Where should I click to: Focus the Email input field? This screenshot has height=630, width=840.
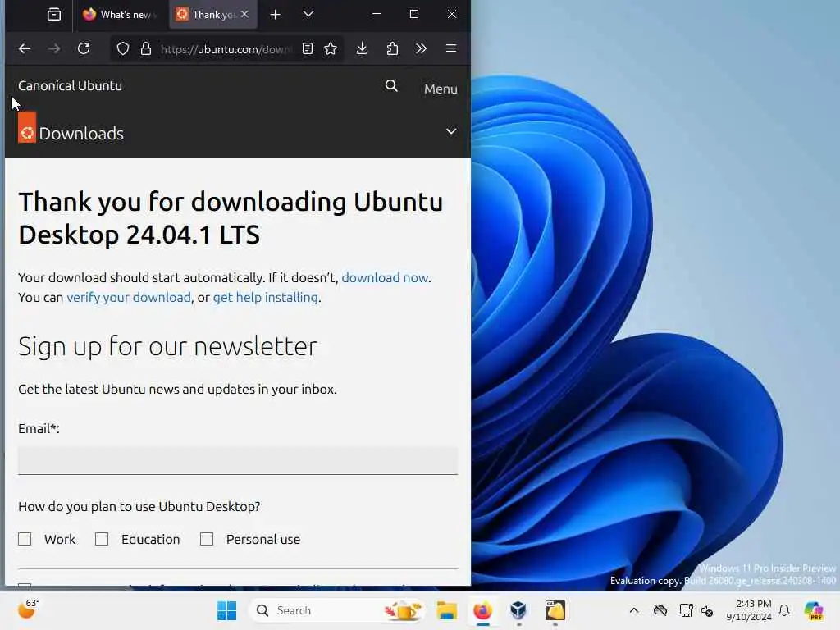pyautogui.click(x=238, y=460)
